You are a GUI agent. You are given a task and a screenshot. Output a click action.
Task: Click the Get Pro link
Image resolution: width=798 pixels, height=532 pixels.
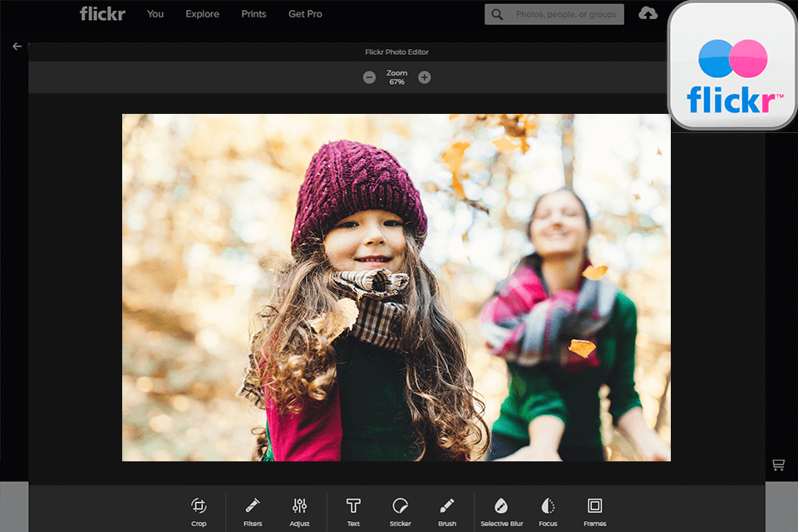coord(305,14)
